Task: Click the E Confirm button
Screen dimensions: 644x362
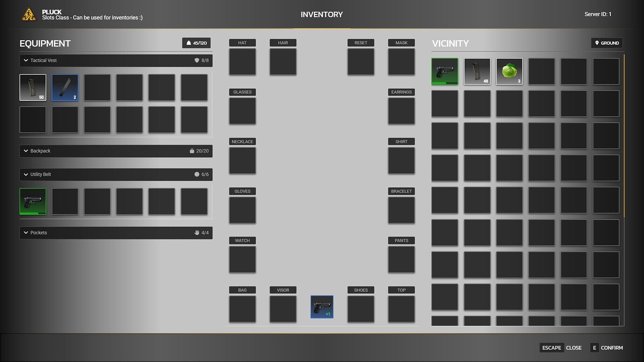Action: click(607, 348)
